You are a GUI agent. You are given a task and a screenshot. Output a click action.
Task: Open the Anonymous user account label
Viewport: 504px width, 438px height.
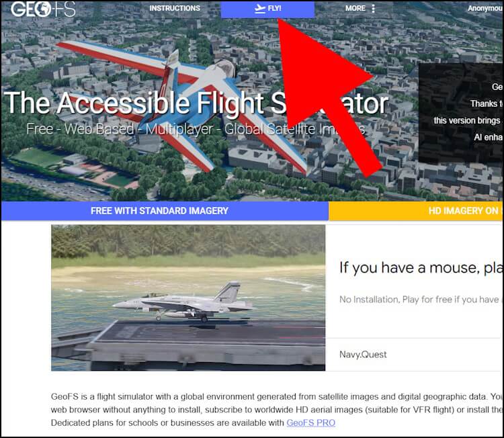pos(485,8)
